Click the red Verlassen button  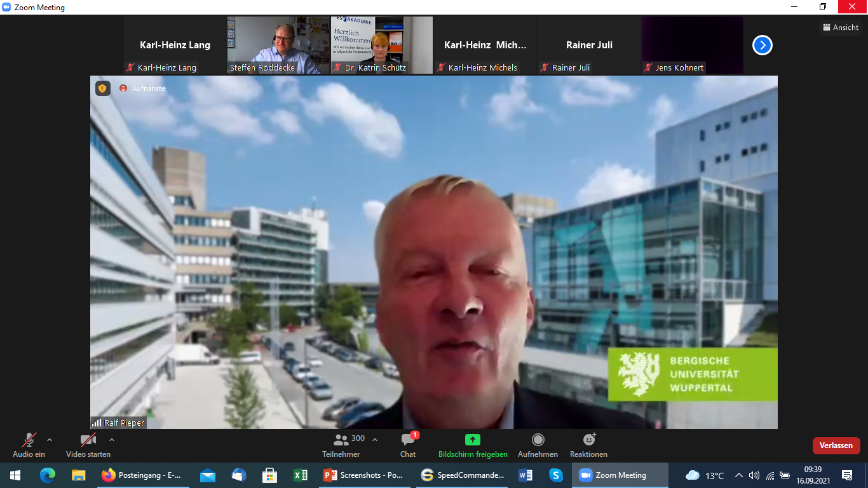tap(836, 445)
